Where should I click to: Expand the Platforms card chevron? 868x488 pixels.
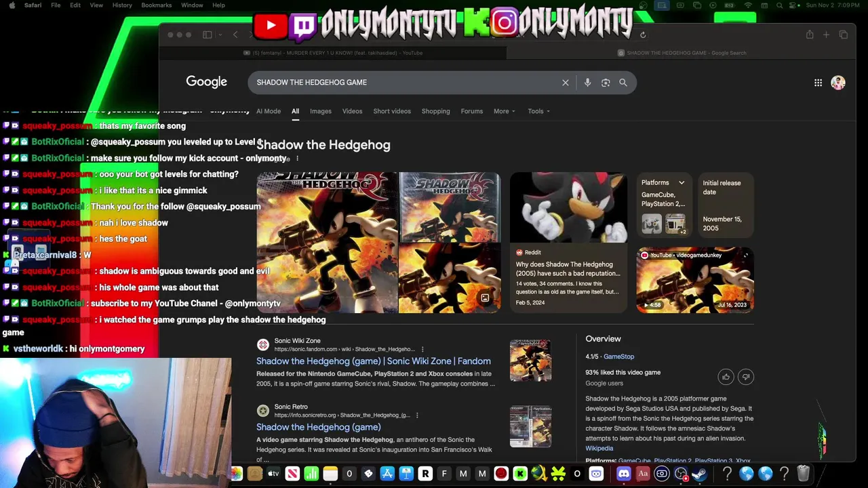pos(682,182)
